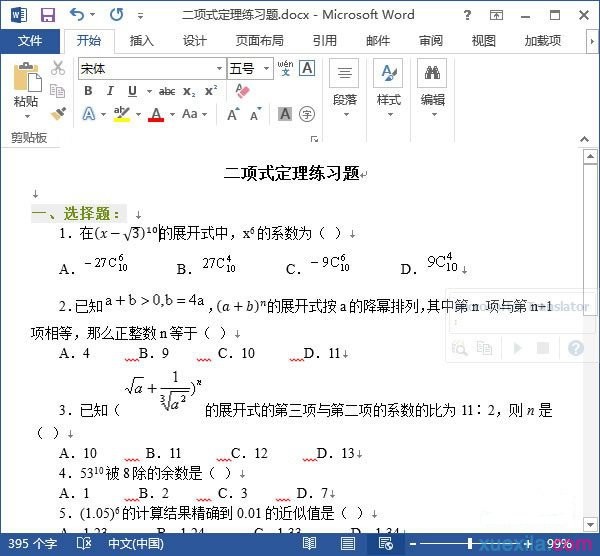The width and height of the screenshot is (600, 556).
Task: Click the zoom out minus button
Action: pyautogui.click(x=413, y=543)
